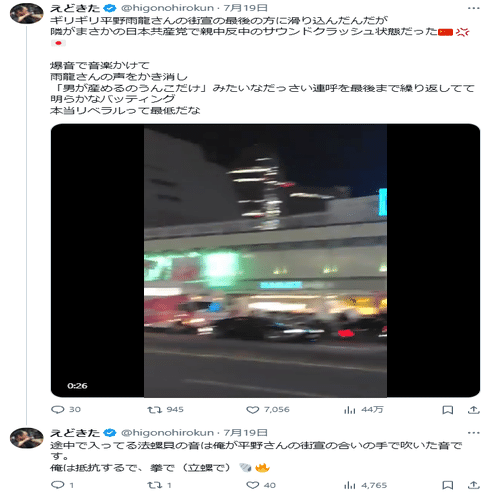Share the first tweet via share icon
This screenshot has width=493, height=493.
coord(473,410)
